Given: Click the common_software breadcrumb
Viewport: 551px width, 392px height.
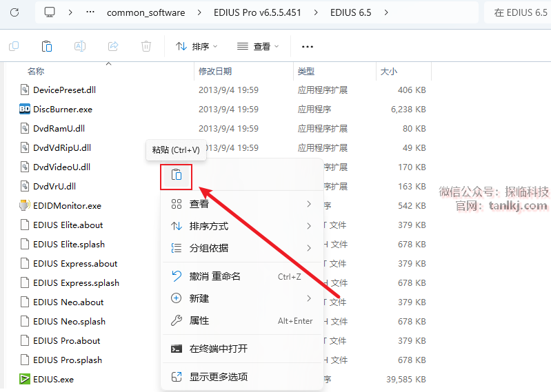Looking at the screenshot, I should coord(146,12).
